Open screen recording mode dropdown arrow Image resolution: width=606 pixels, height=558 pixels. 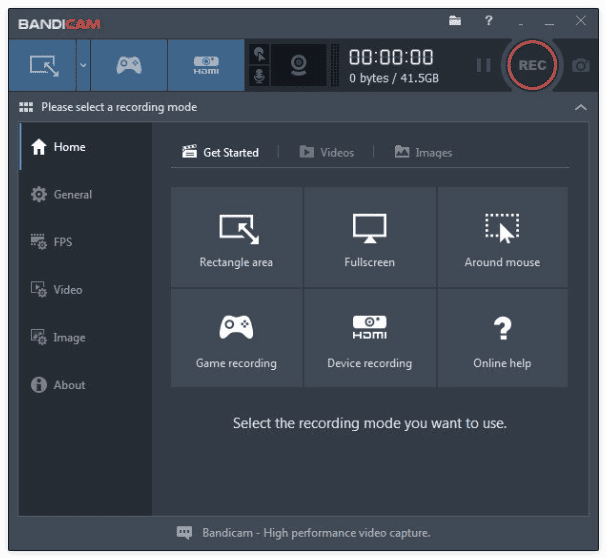tap(83, 65)
